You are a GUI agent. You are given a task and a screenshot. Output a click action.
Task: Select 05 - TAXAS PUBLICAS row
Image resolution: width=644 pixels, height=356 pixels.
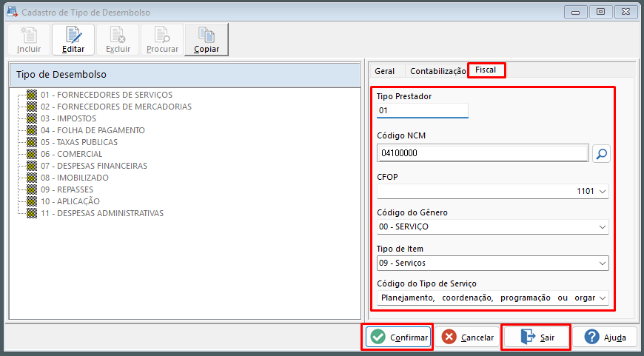pos(79,142)
